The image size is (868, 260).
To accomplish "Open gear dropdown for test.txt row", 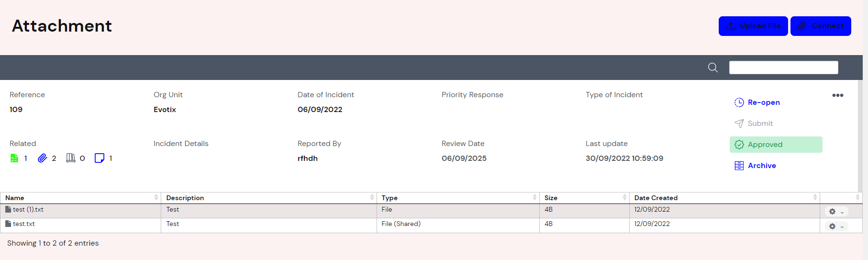I will [836, 226].
